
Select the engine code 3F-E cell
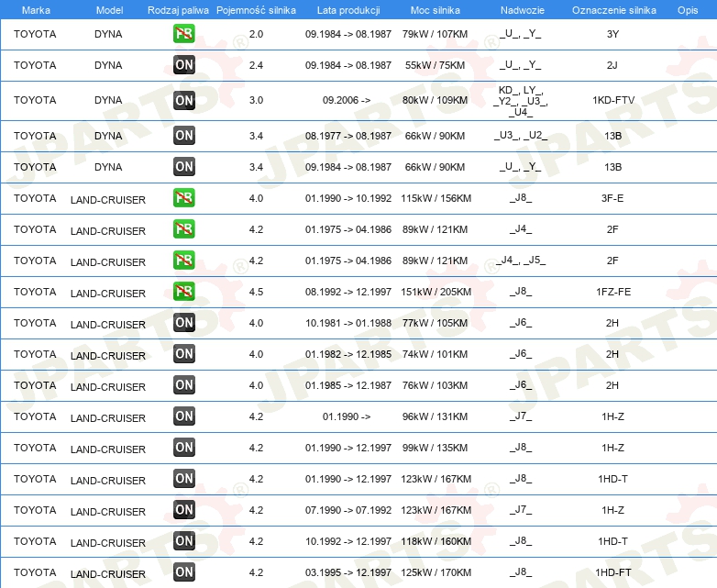tap(612, 198)
